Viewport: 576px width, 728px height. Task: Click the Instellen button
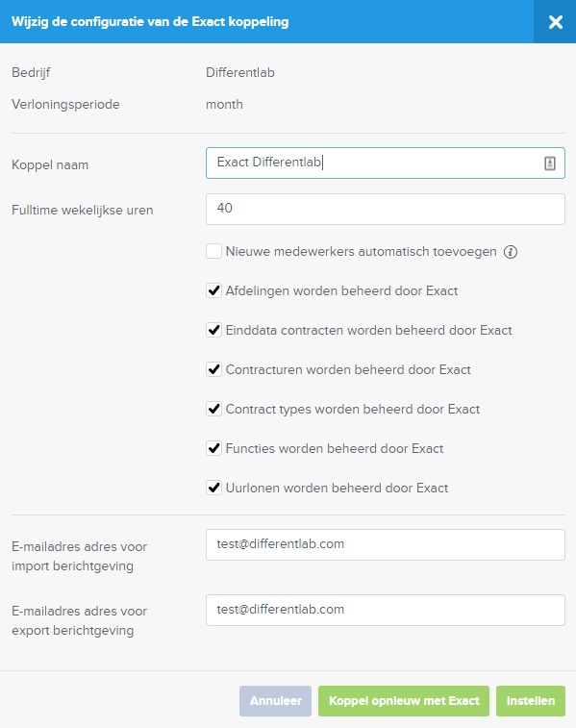tap(531, 701)
